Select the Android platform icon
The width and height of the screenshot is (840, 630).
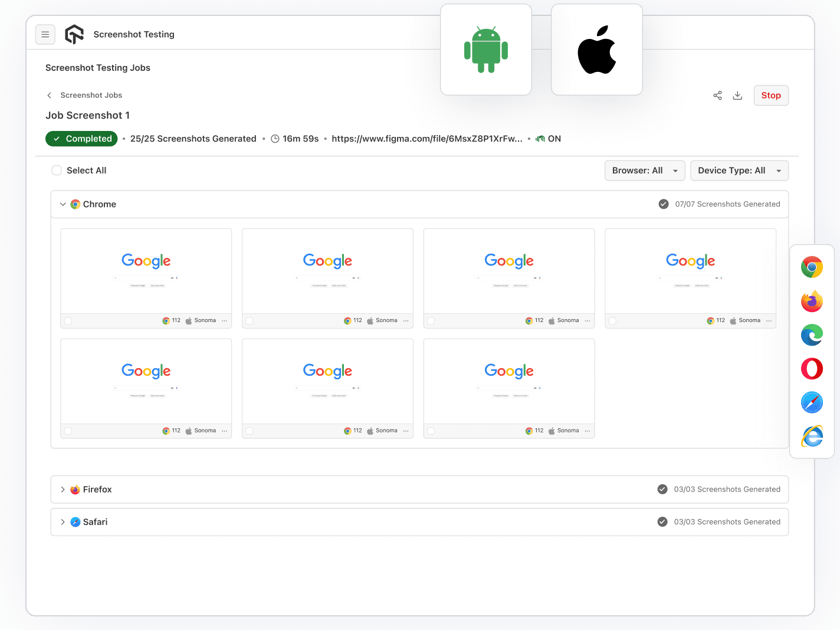pyautogui.click(x=485, y=50)
